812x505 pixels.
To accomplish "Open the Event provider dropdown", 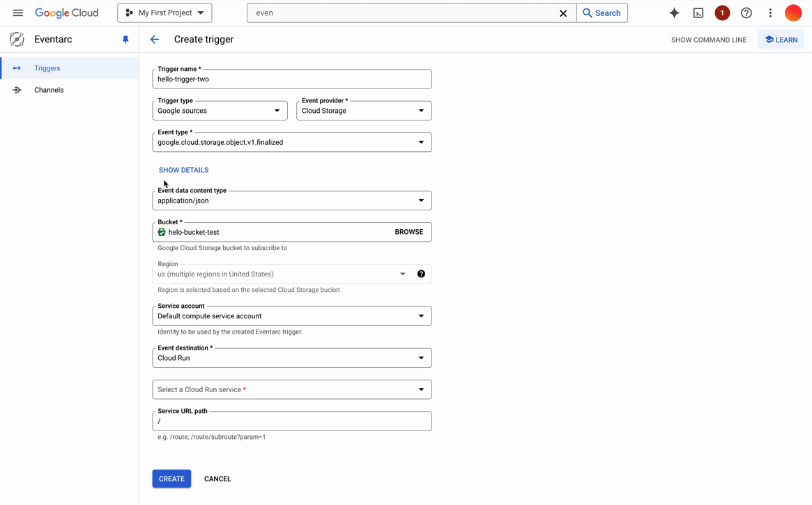I will 364,111.
